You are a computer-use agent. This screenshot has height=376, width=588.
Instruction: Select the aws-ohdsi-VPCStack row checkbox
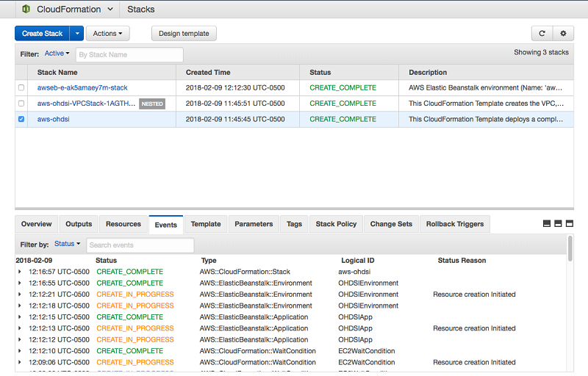click(21, 104)
